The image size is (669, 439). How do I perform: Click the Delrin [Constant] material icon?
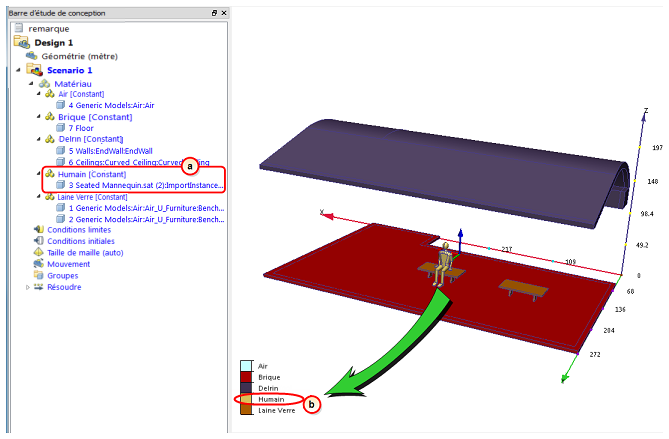[x=50, y=139]
